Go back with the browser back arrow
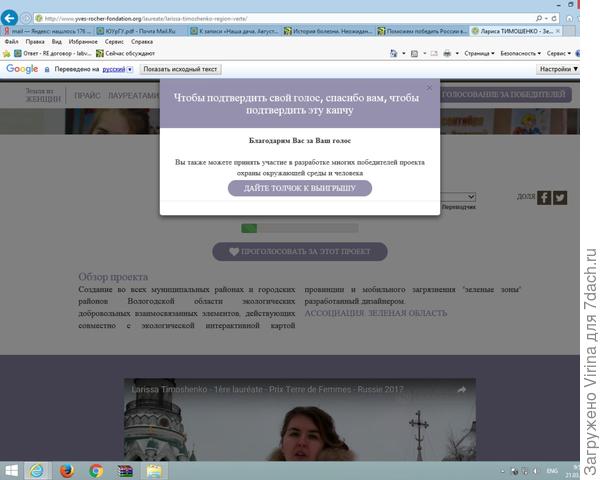The width and height of the screenshot is (600, 480). point(9,18)
